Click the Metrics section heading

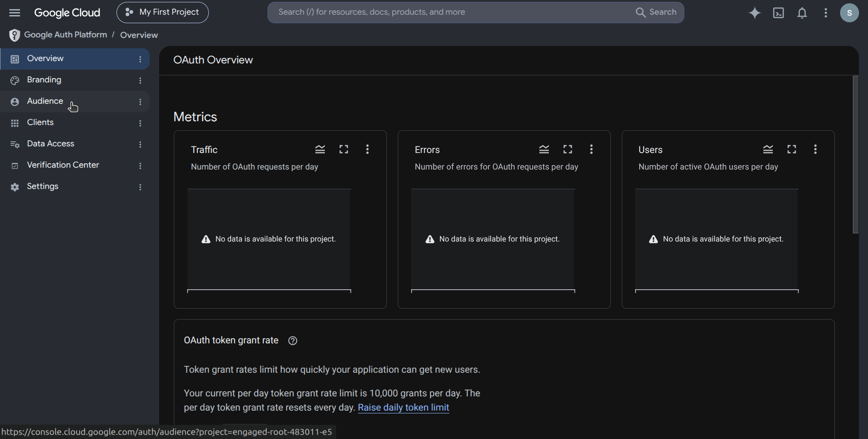(x=195, y=117)
